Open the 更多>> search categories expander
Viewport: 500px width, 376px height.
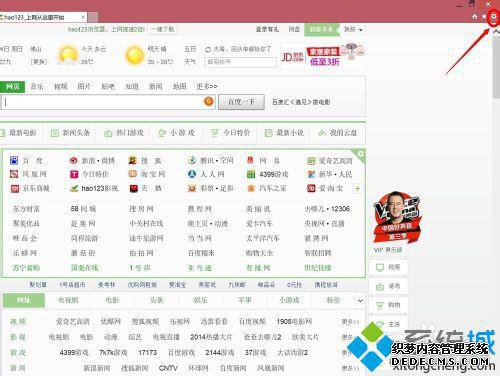[207, 87]
